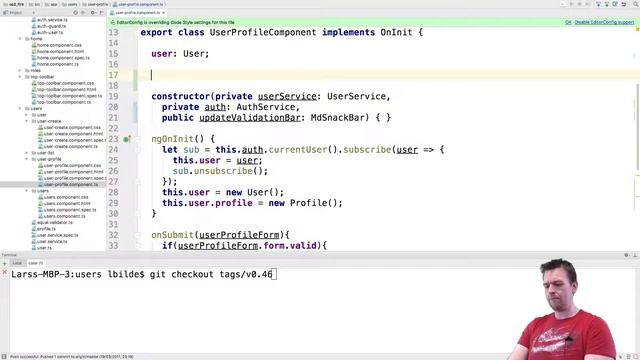Collapse the home folder in the tree

pyautogui.click(x=20, y=39)
